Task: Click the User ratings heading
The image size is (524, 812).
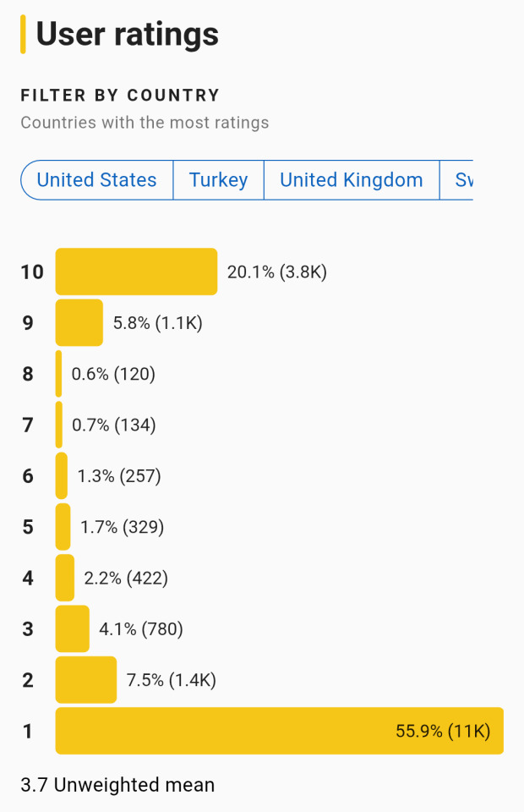Action: (x=128, y=34)
